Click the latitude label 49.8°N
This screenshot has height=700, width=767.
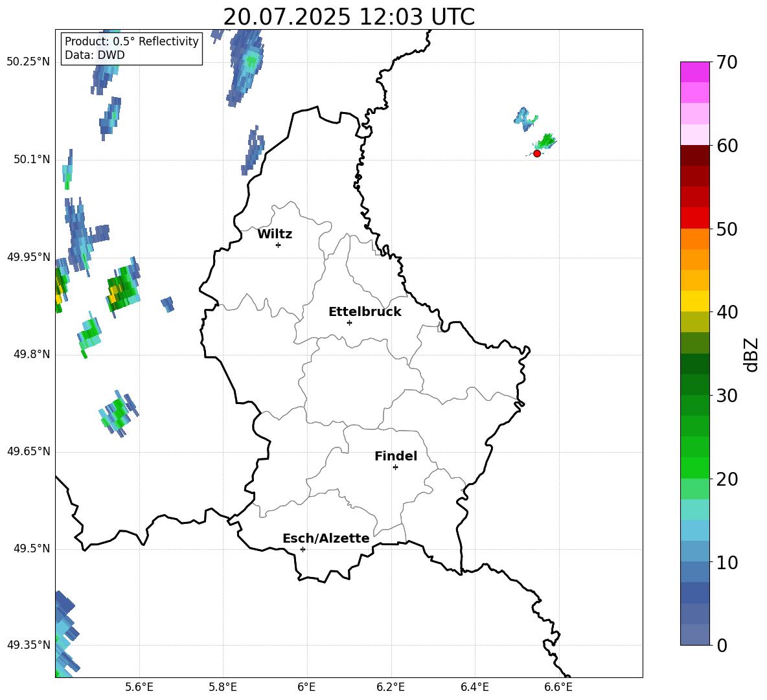tap(32, 354)
